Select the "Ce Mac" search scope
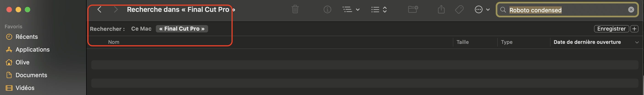Image resolution: width=644 pixels, height=95 pixels. coord(141,29)
